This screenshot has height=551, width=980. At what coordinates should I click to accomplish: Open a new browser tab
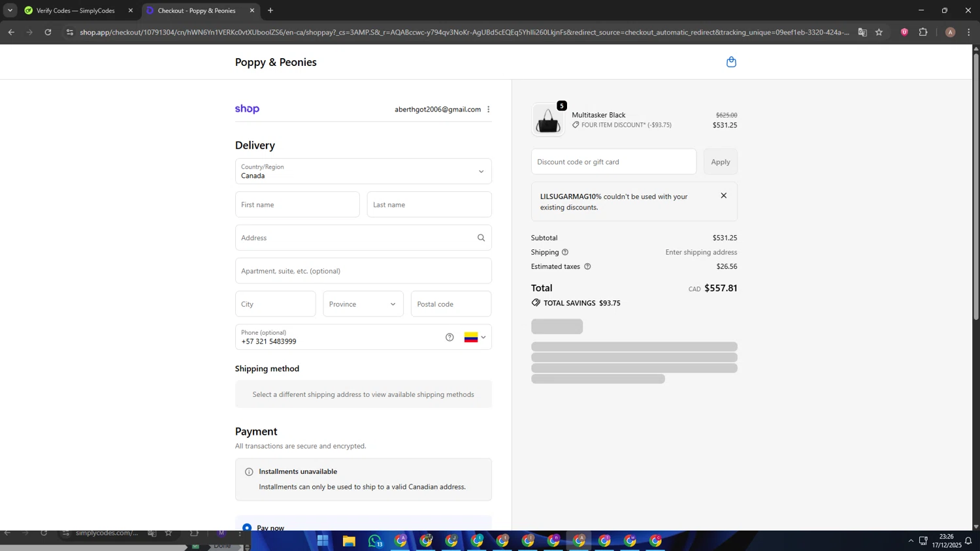pos(270,10)
